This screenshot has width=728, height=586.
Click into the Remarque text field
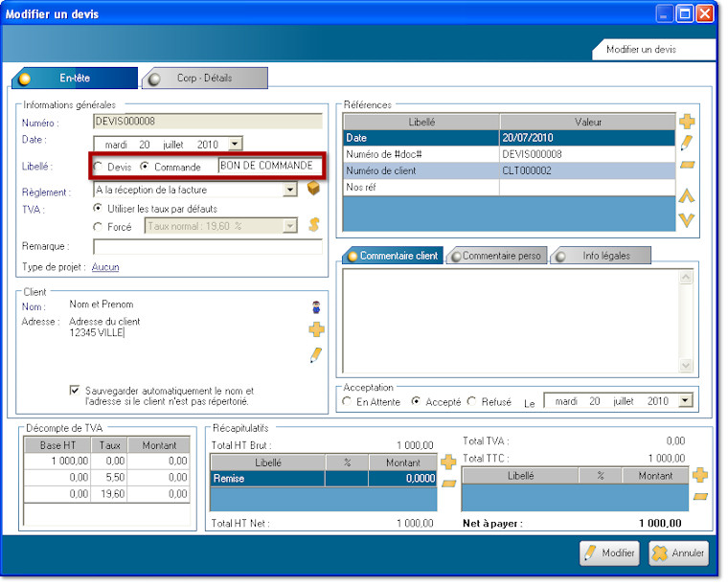pyautogui.click(x=206, y=246)
